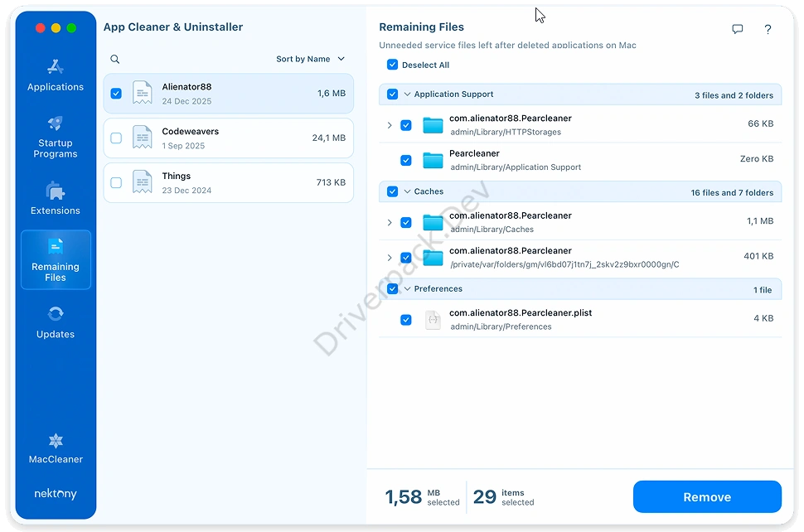Uncheck the Preferences group checkbox
This screenshot has width=804, height=532.
point(392,288)
